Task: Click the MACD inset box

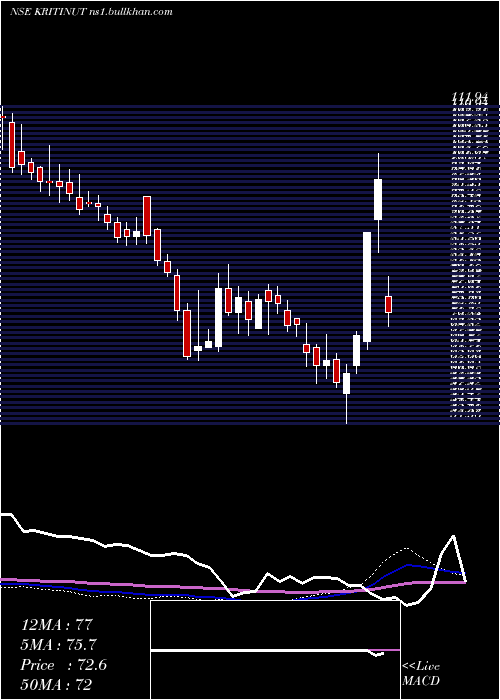Action: click(x=275, y=650)
